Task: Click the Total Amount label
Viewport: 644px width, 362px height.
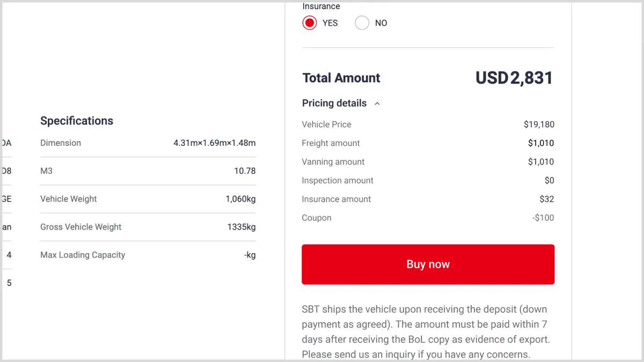Action: [341, 78]
